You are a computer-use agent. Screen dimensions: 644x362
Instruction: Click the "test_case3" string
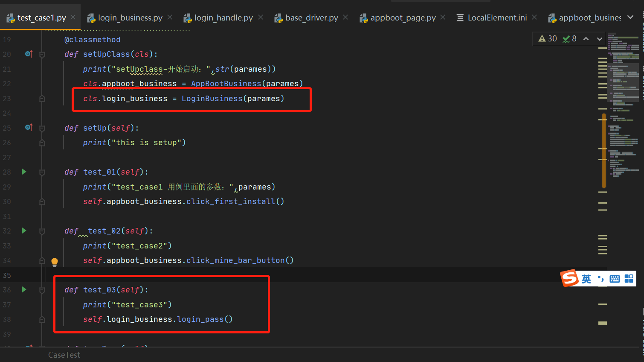coord(139,305)
